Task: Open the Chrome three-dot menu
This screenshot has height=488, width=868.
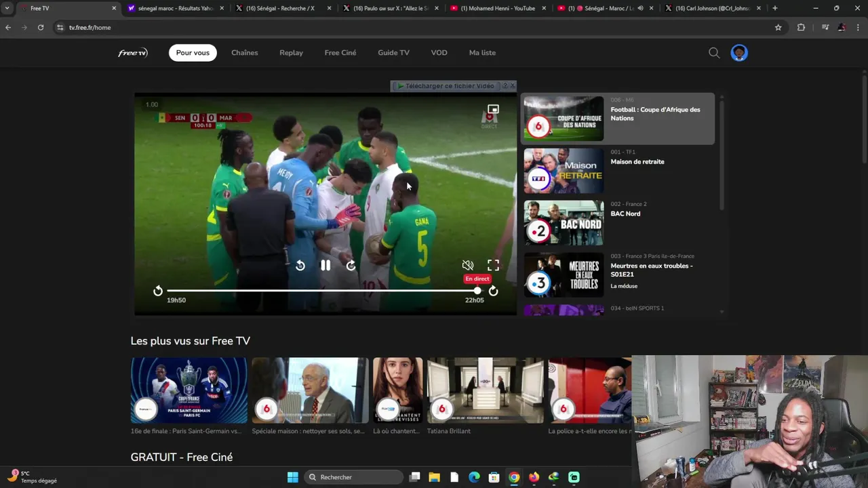Action: point(858,28)
